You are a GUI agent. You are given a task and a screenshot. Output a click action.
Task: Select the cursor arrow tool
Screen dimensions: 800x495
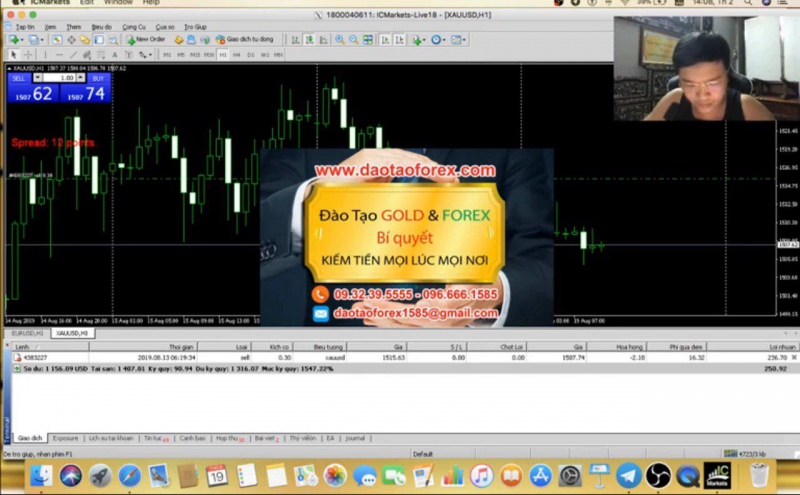(14, 55)
